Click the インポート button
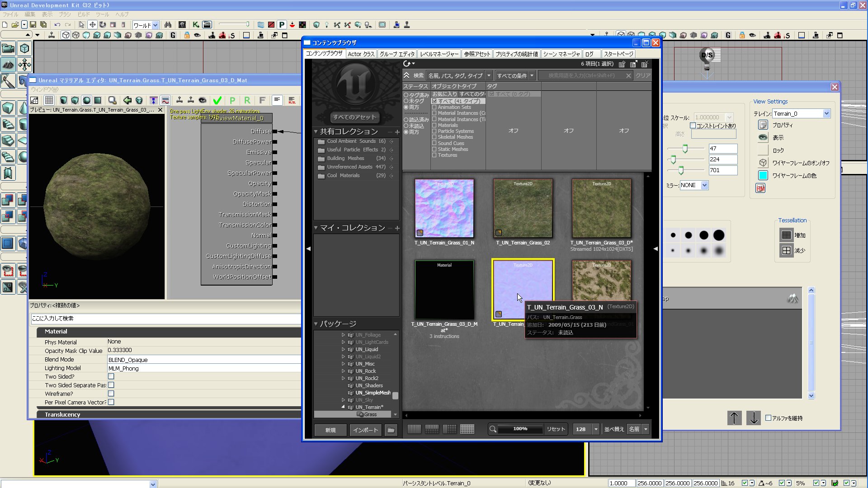The width and height of the screenshot is (868, 488). point(365,430)
